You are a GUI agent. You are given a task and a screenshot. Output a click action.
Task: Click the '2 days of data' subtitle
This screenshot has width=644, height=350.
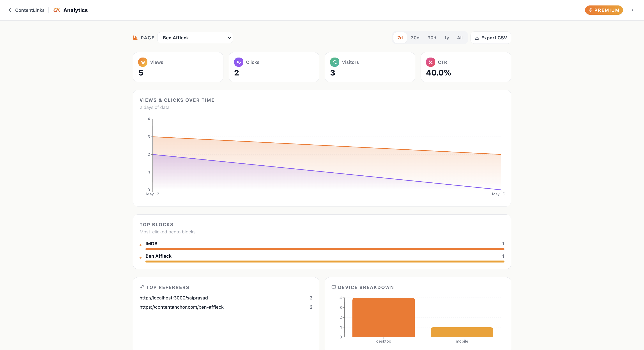point(154,107)
